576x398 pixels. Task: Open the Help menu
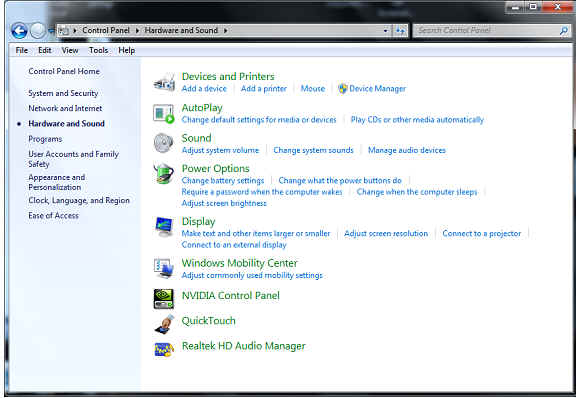126,50
